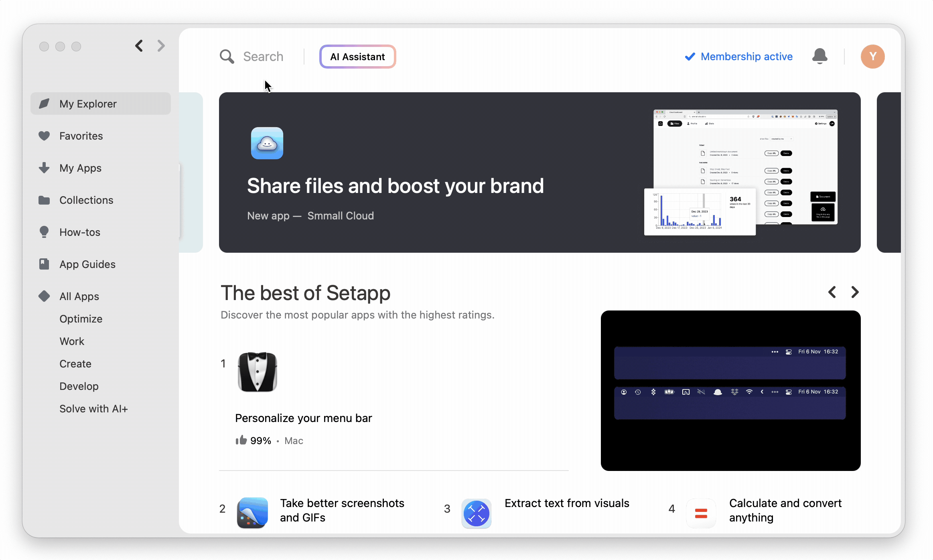Image resolution: width=933 pixels, height=560 pixels.
Task: Click the next dark banner at right edge
Action: tap(888, 172)
